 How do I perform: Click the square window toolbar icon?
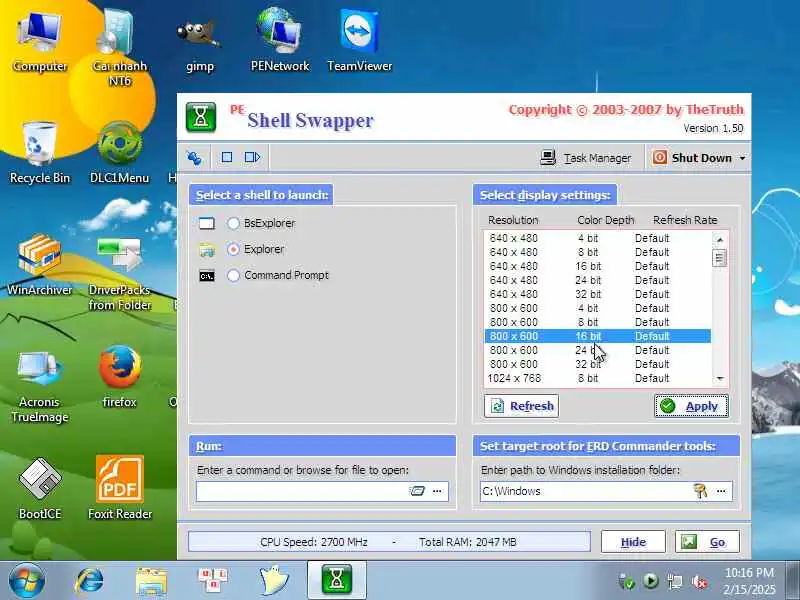coord(227,157)
